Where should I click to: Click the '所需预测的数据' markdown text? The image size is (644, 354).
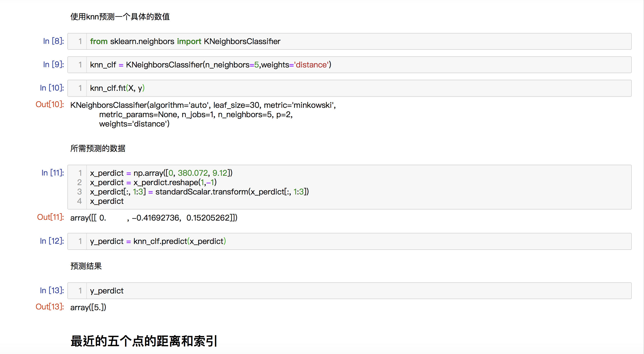tap(98, 148)
